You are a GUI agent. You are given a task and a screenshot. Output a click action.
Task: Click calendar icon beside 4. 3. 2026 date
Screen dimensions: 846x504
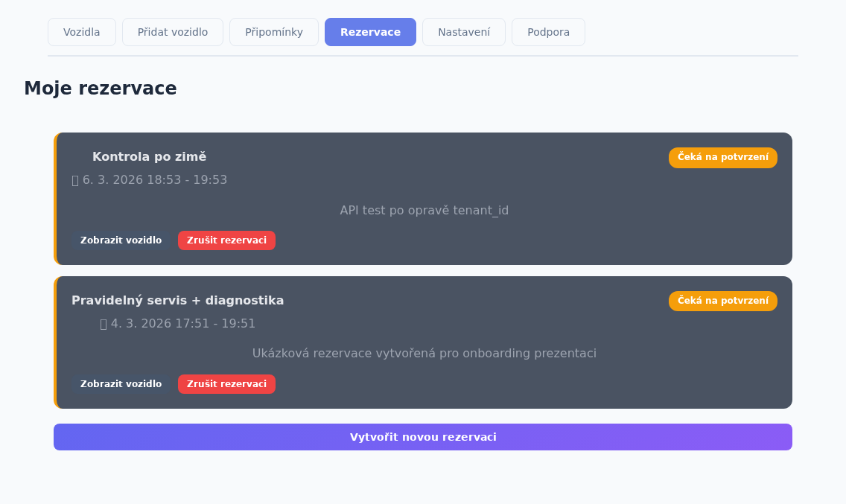point(104,324)
